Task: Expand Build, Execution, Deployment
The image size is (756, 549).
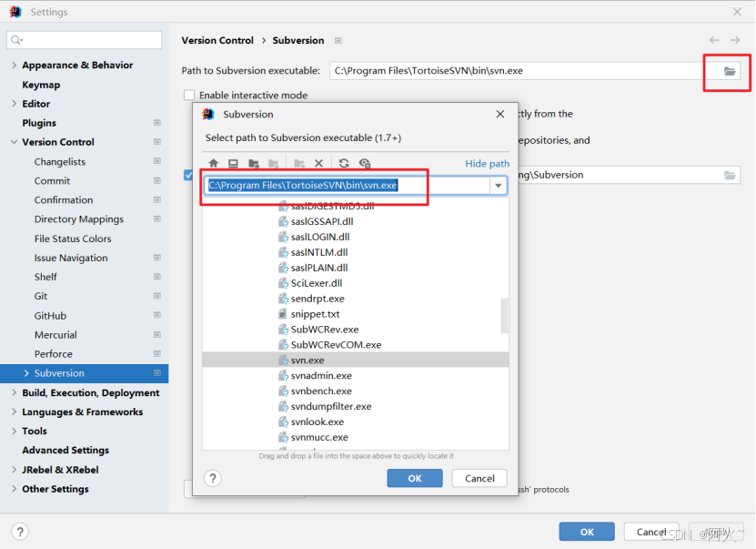Action: 14,392
